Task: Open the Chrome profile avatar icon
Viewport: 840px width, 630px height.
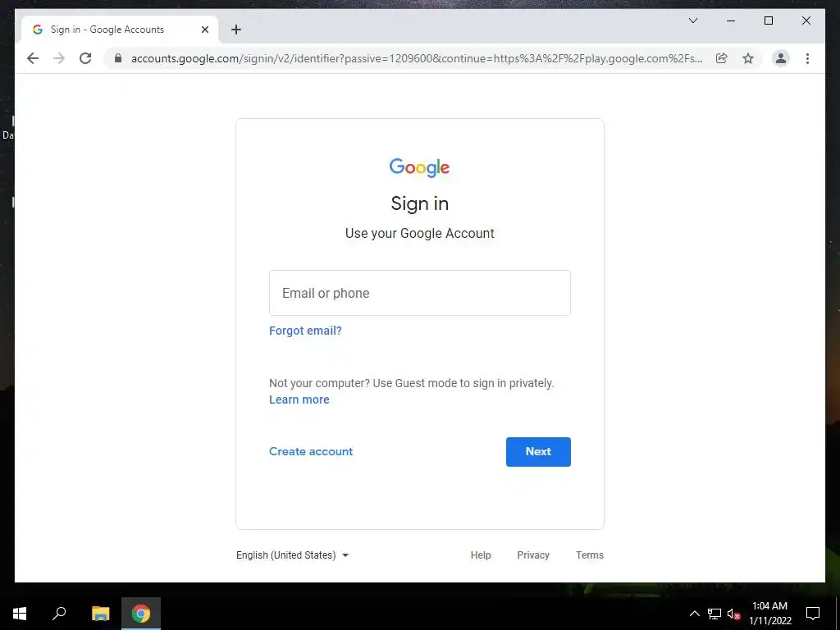Action: [781, 58]
